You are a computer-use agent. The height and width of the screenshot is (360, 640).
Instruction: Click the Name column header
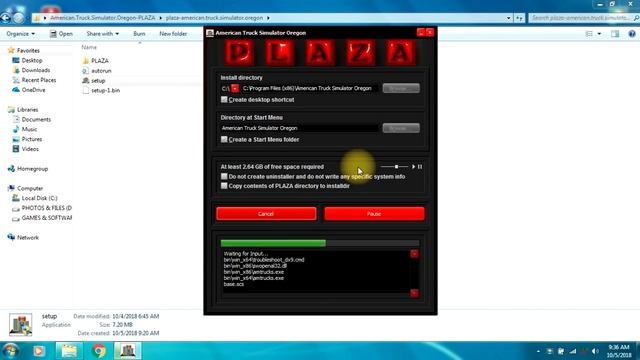coord(89,47)
